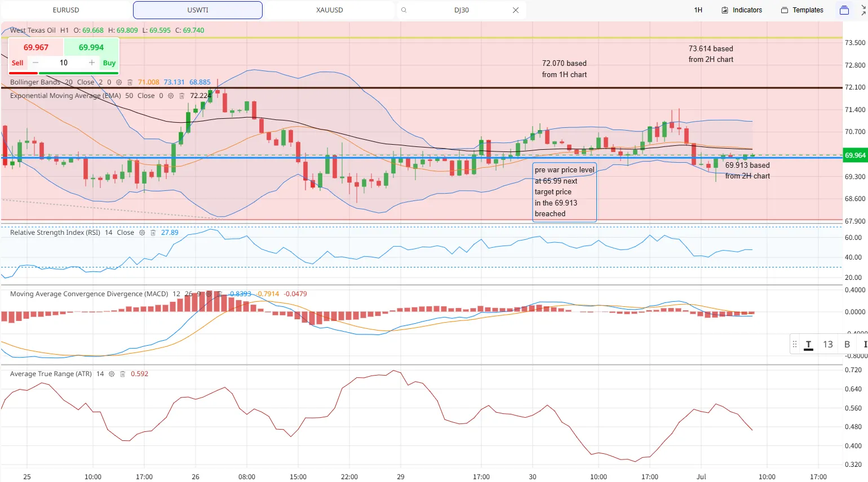Close the DJ30 search tab
This screenshot has width=868, height=482.
tap(516, 10)
